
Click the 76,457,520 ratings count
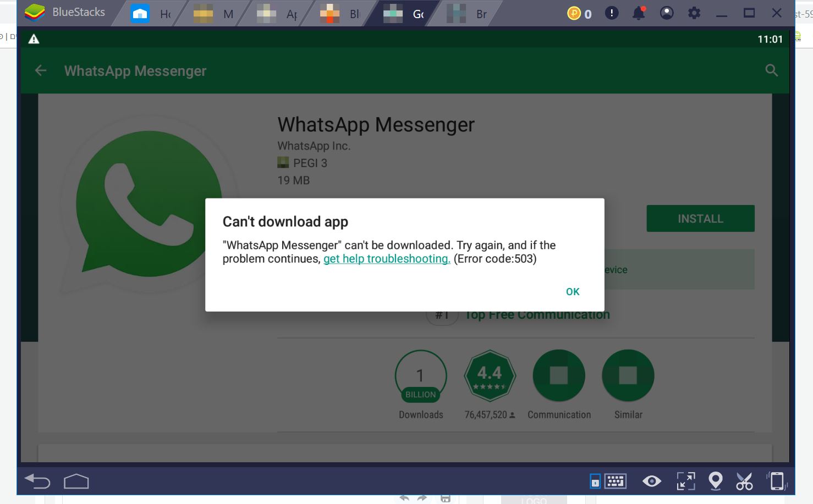pos(490,415)
